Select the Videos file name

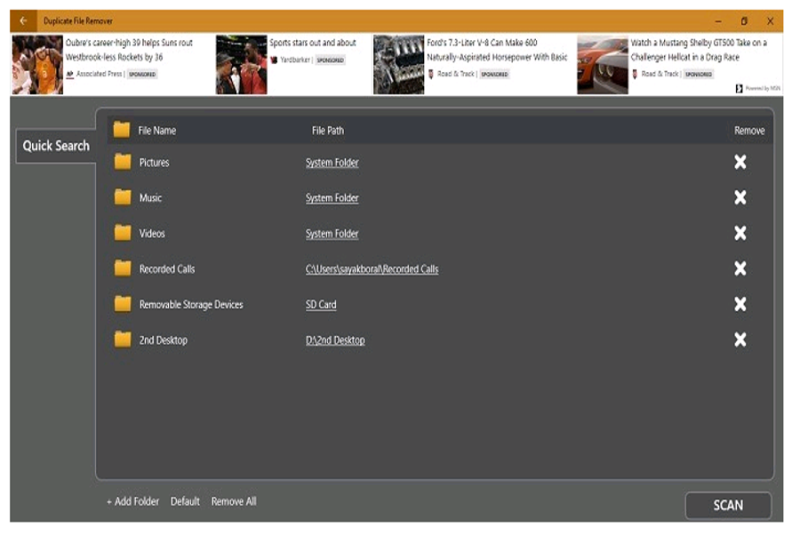pos(152,234)
